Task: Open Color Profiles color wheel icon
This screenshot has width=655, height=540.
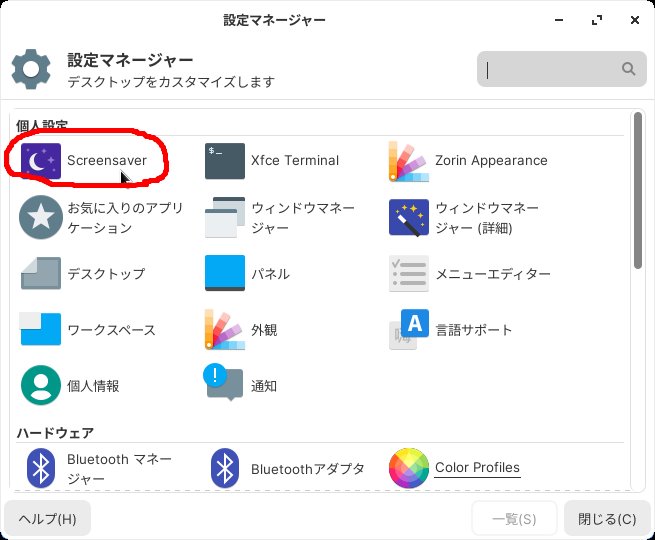Action: (409, 468)
